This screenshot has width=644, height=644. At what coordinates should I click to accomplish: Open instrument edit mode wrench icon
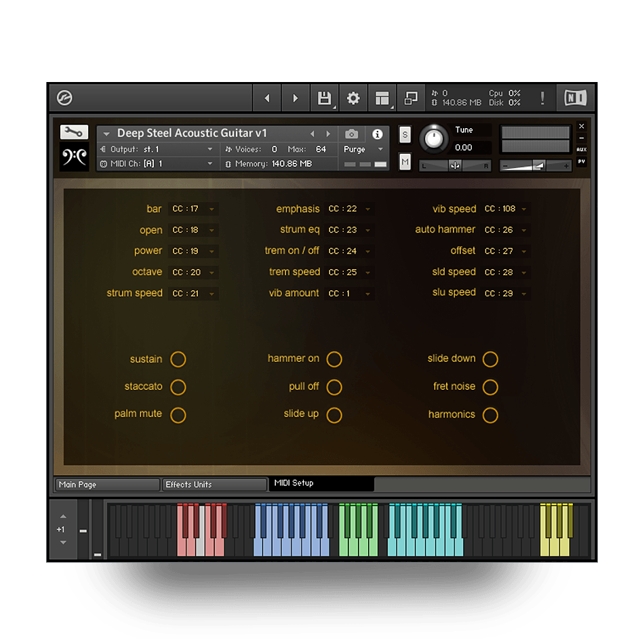coord(74,132)
